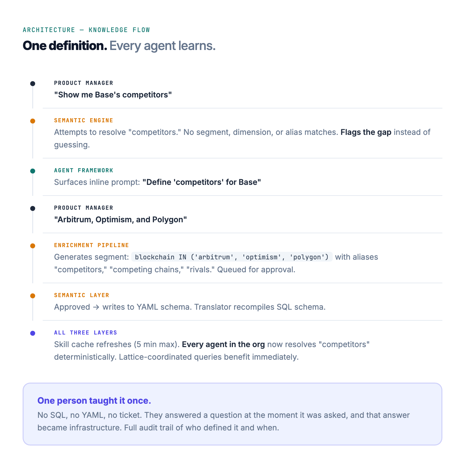Click the green dot next to Agent Framework
Screen dimensions: 465x476
[x=33, y=171]
